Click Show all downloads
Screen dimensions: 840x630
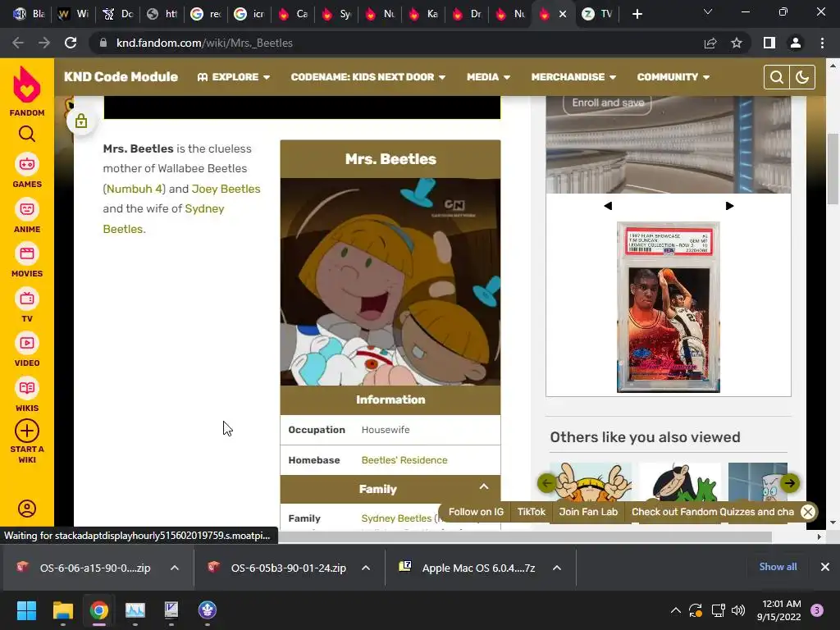pyautogui.click(x=778, y=567)
